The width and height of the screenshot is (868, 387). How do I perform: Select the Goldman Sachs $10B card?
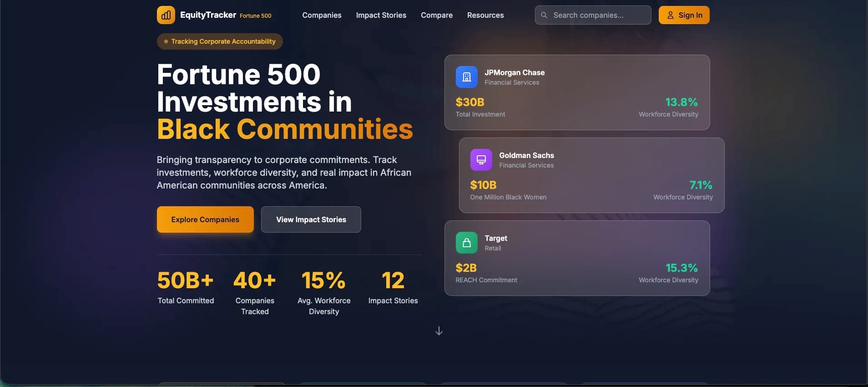click(x=591, y=176)
